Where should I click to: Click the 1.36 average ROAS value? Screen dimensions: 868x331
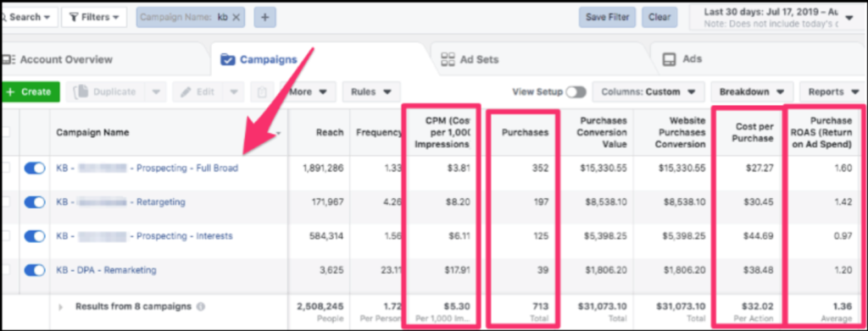tap(843, 306)
